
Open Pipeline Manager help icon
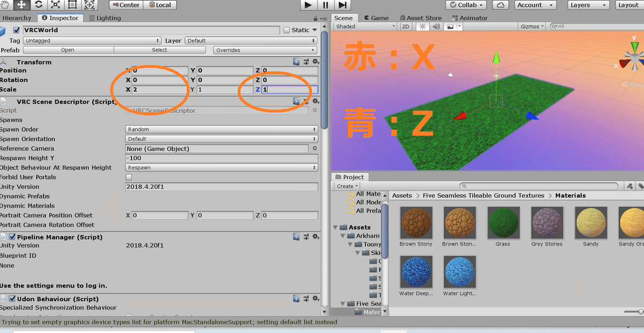pos(297,236)
